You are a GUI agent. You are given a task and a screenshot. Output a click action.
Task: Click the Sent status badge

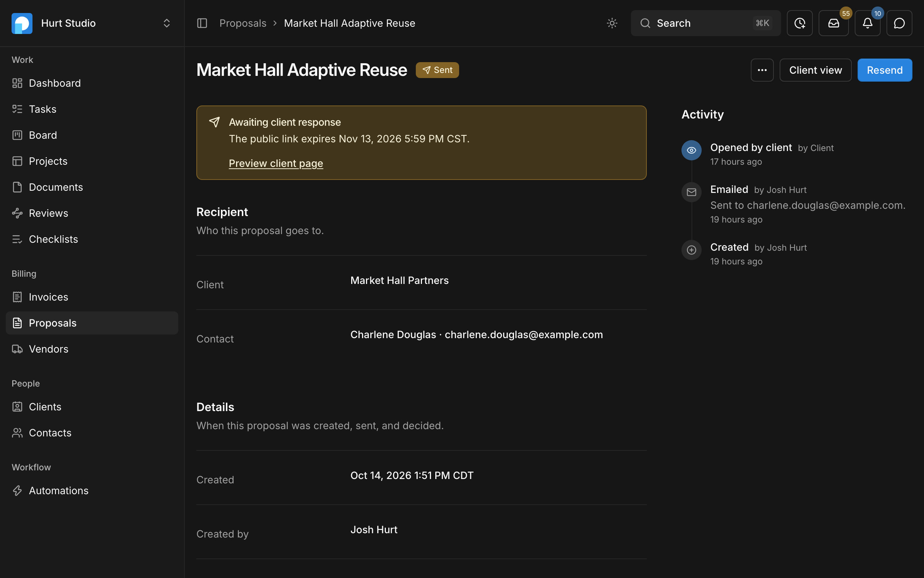[x=437, y=70]
